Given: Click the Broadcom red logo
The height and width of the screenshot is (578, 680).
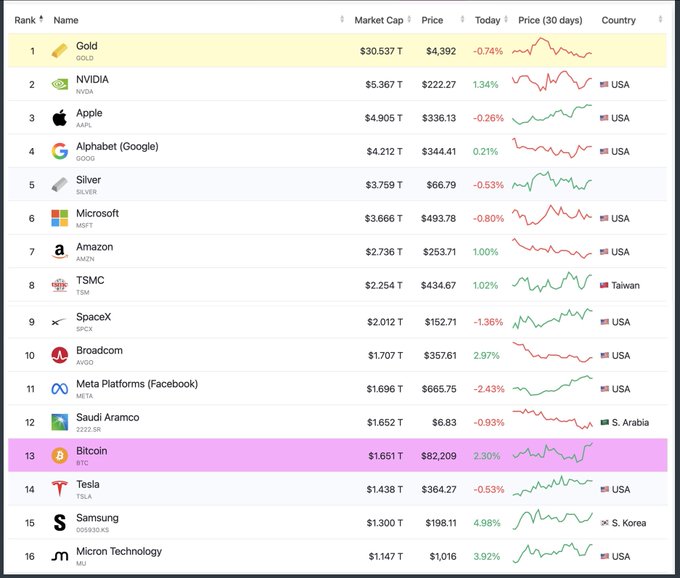Looking at the screenshot, I should (59, 355).
